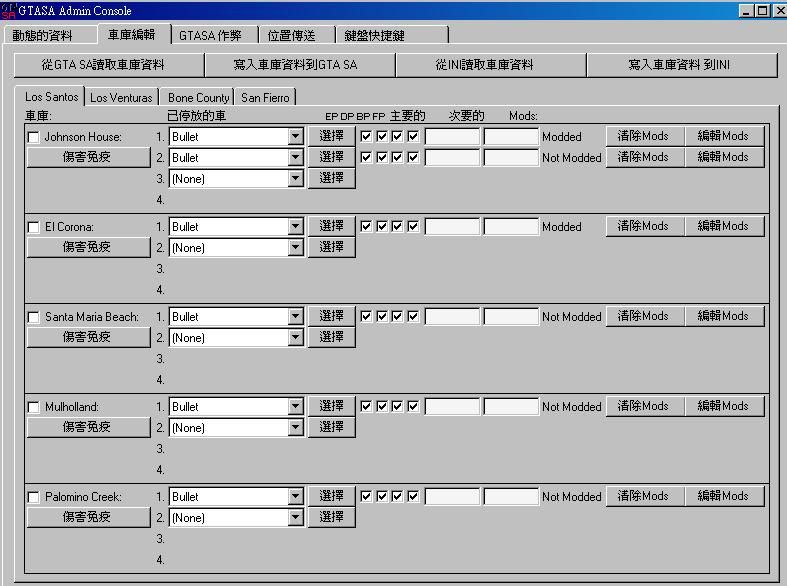The width and height of the screenshot is (787, 586).
Task: Switch to the Los Venturas tab
Action: pos(121,98)
